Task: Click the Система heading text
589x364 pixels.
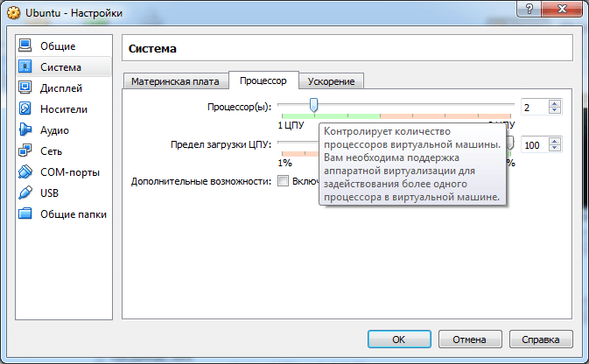Action: (x=152, y=48)
